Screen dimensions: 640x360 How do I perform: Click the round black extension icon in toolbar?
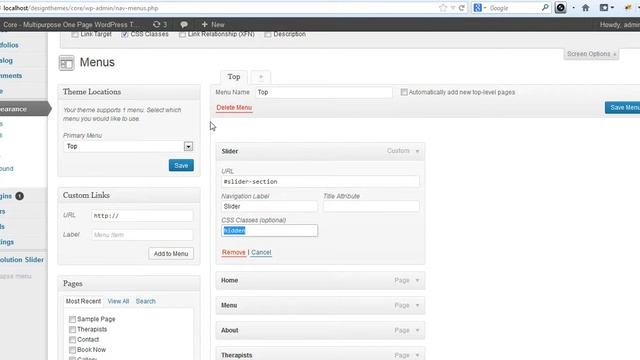[561, 8]
